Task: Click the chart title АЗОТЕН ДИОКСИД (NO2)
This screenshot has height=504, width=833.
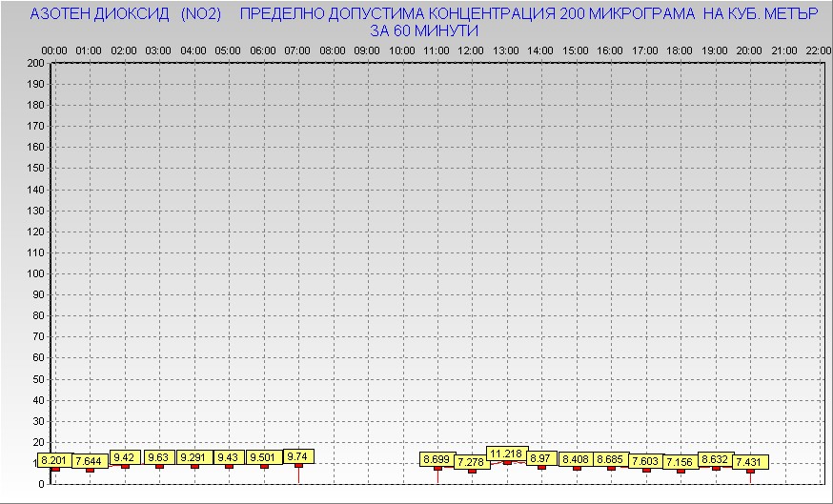Action: pos(126,15)
